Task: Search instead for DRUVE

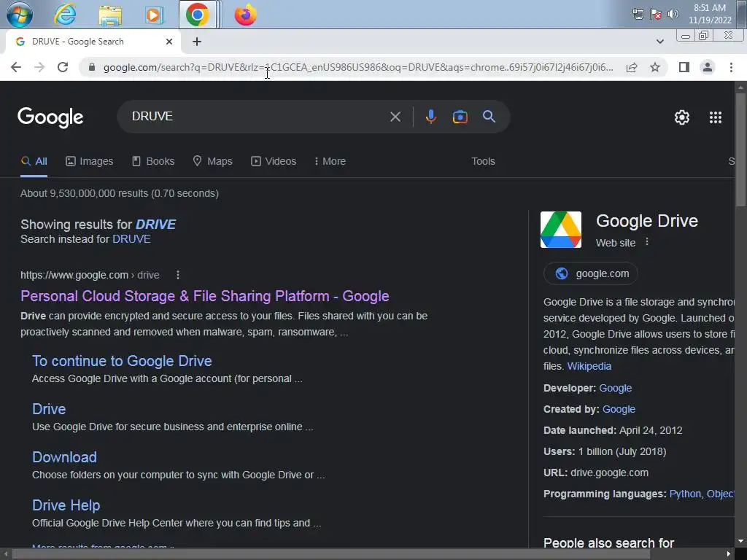Action: [x=131, y=239]
